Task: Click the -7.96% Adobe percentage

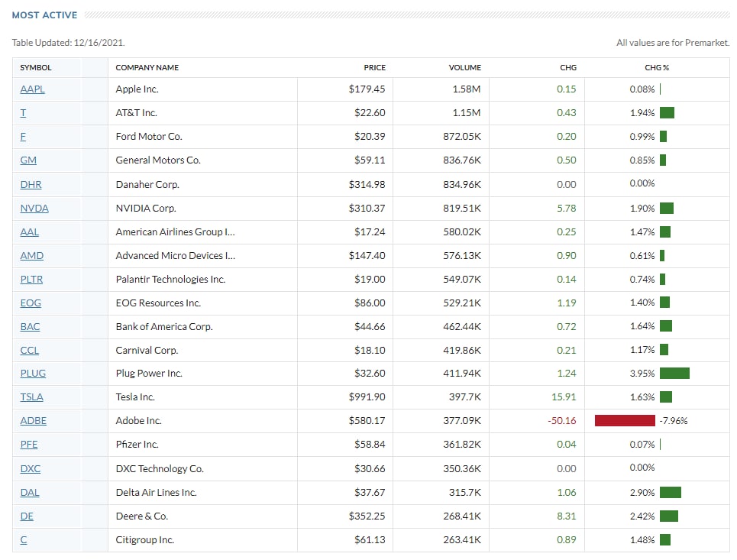Action: click(x=673, y=420)
